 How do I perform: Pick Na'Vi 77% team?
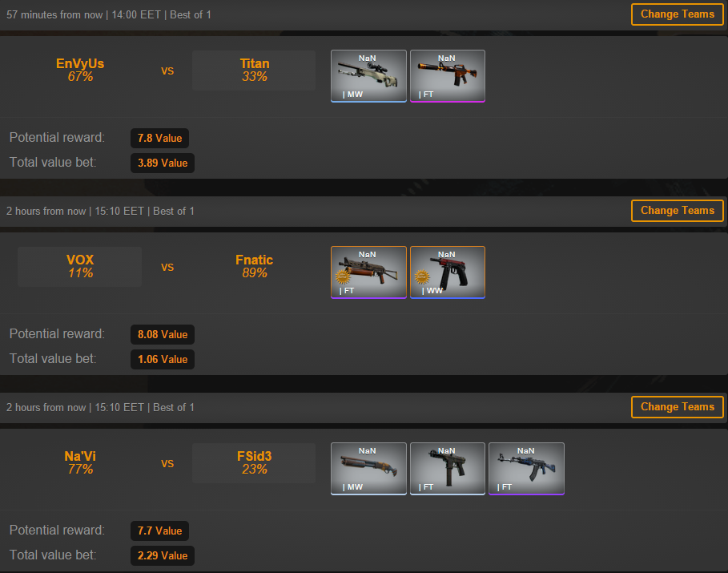click(80, 463)
